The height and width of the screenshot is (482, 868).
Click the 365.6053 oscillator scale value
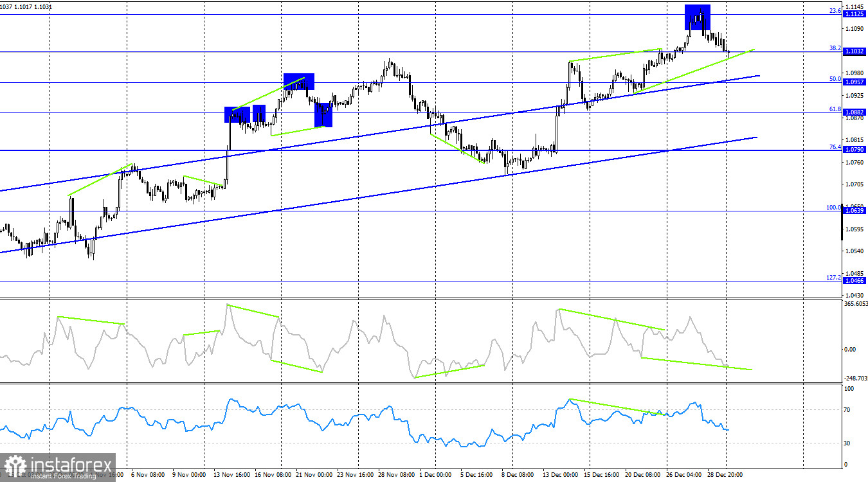(x=854, y=303)
